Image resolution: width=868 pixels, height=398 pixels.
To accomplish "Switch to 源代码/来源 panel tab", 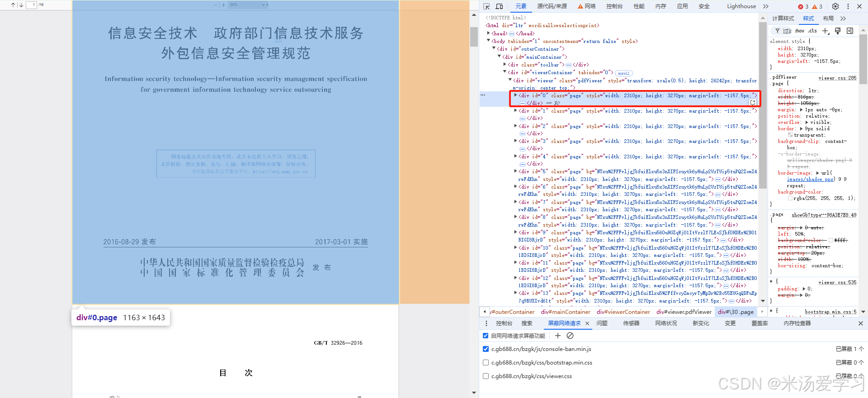I will [552, 6].
